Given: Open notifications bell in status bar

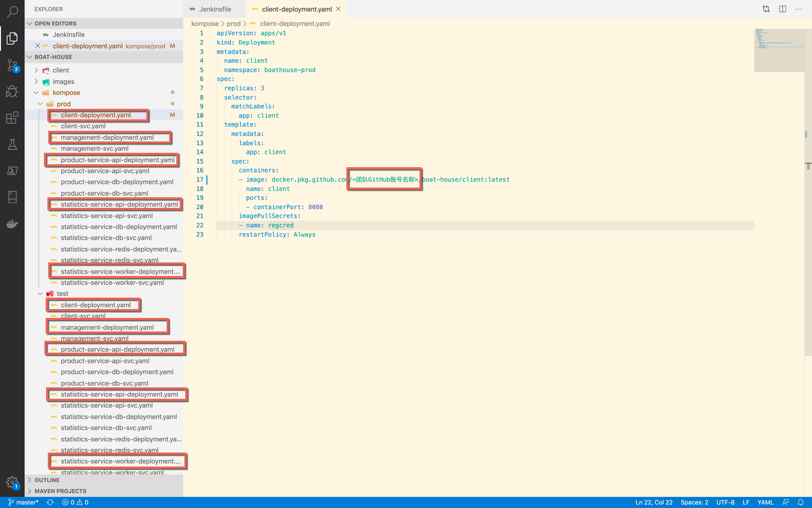Looking at the screenshot, I should click(801, 502).
